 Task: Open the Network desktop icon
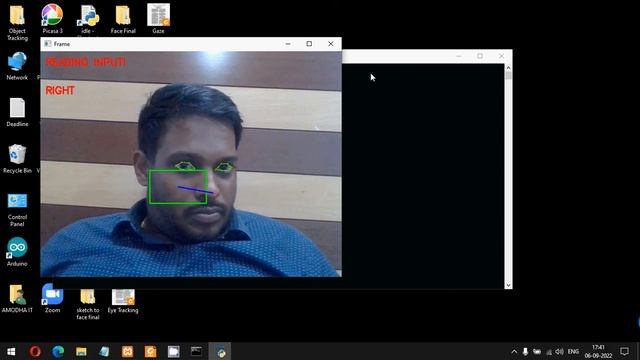[x=17, y=65]
